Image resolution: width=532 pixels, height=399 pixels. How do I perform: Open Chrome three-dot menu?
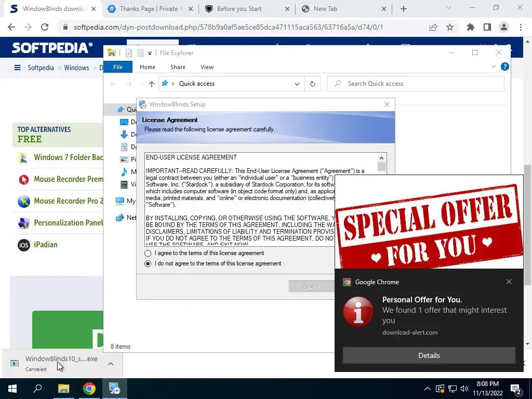coord(521,27)
